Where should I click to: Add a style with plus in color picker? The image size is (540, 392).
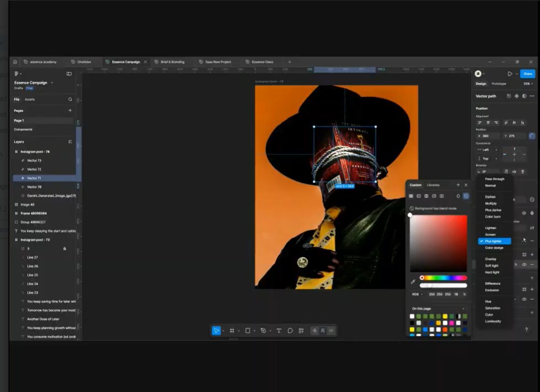458,185
